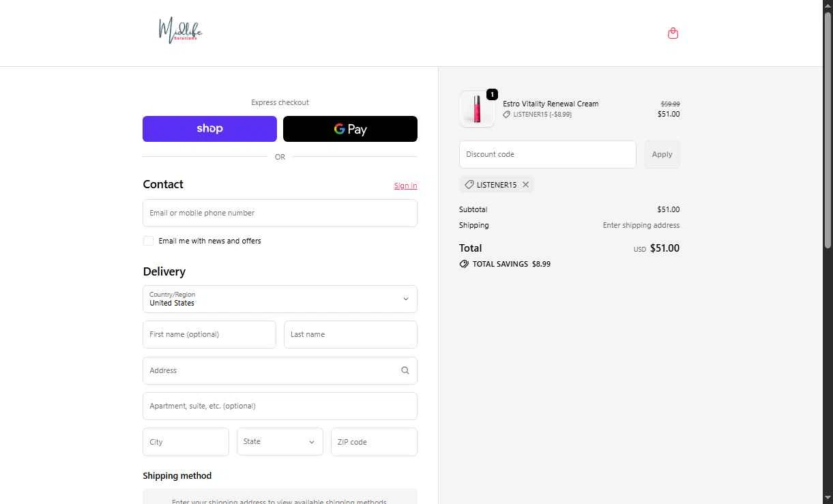Enable Email me with news and offers

click(x=148, y=241)
